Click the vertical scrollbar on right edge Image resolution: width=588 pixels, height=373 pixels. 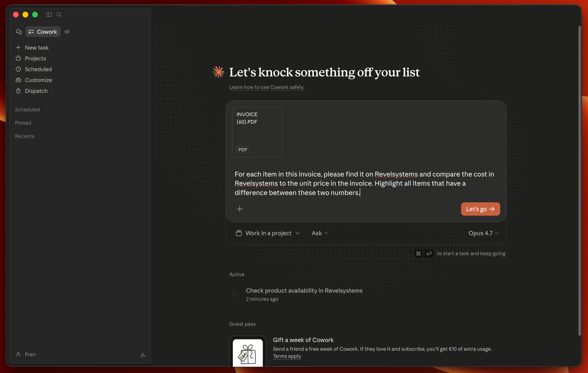point(579,181)
